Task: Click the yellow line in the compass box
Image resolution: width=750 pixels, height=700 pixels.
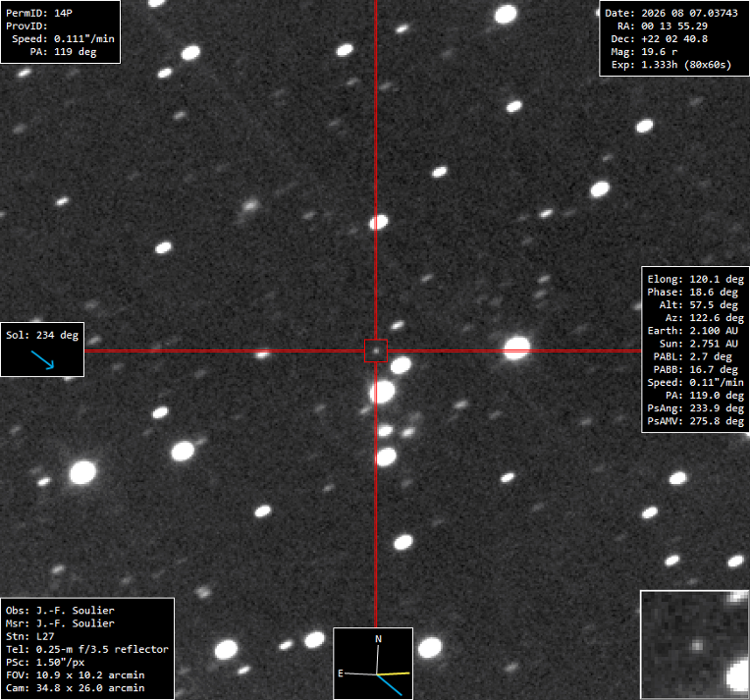Action: point(394,673)
